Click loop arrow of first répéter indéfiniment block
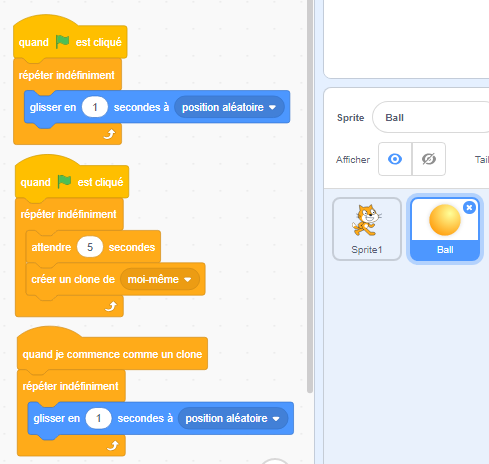The image size is (489, 464). tap(109, 134)
